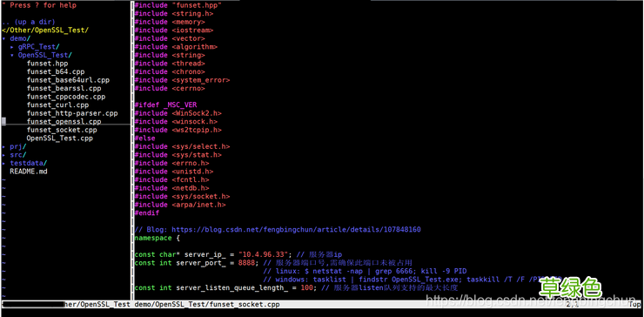The image size is (644, 317).
Task: Click the 'namespace {' line
Action: click(x=157, y=238)
